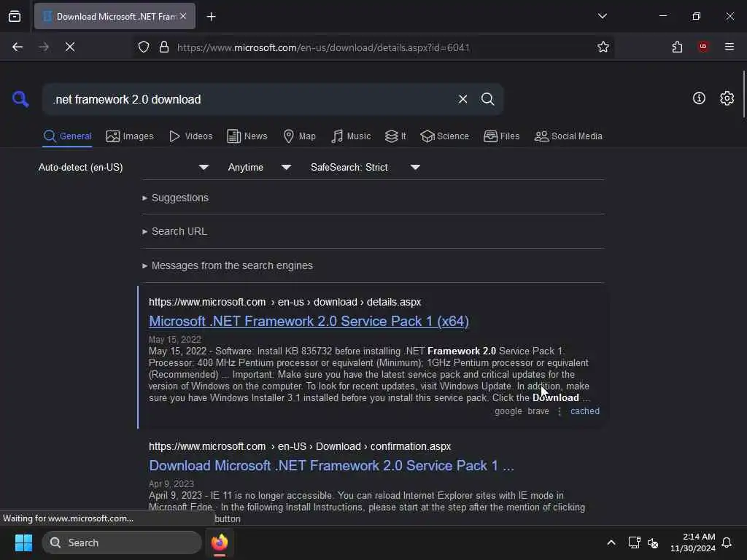The height and width of the screenshot is (560, 747).
Task: Open search preferences gear icon
Action: click(727, 98)
